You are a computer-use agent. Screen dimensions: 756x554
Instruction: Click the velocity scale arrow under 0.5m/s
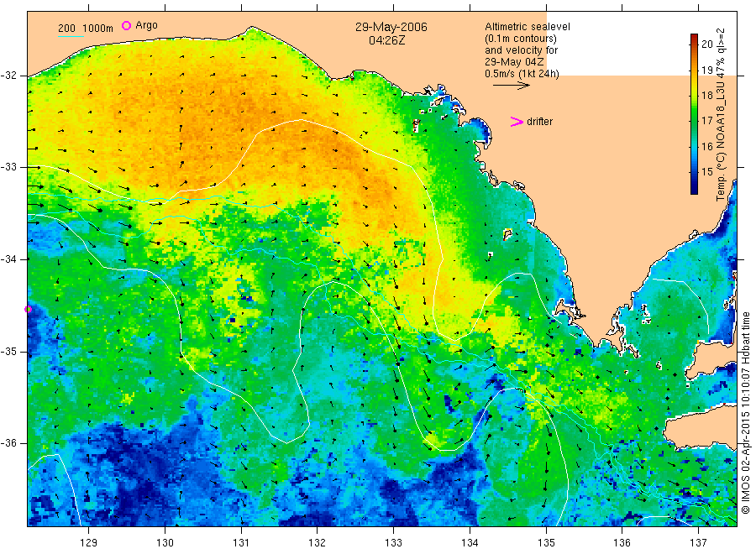coord(511,86)
